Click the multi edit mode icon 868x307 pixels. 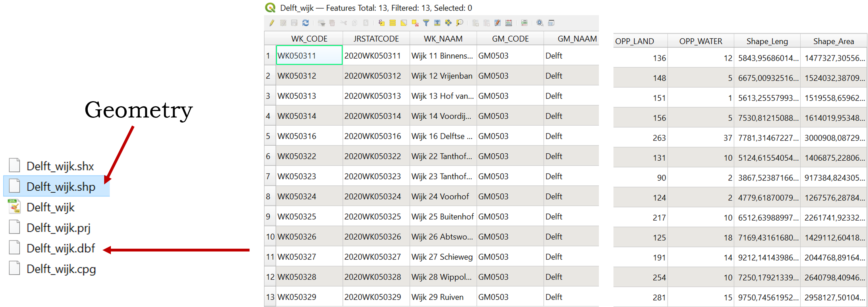[x=283, y=23]
